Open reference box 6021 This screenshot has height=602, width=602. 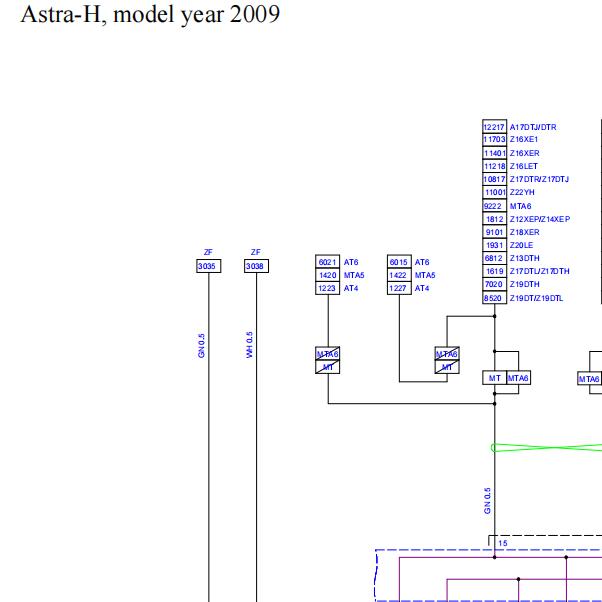coord(327,262)
